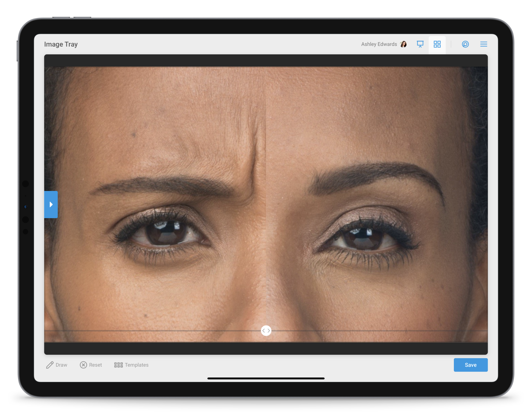Click the before/after comparison slider handle
This screenshot has width=532, height=416.
coord(266,331)
